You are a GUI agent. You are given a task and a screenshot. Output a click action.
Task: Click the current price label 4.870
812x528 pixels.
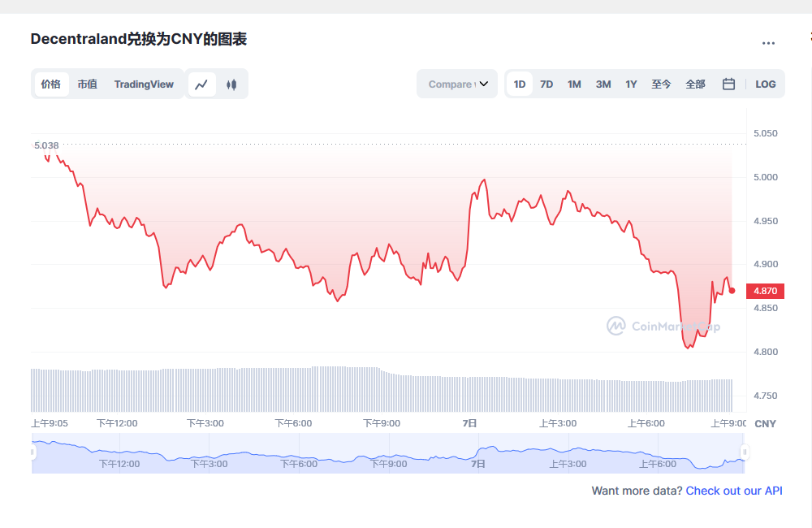tap(766, 291)
